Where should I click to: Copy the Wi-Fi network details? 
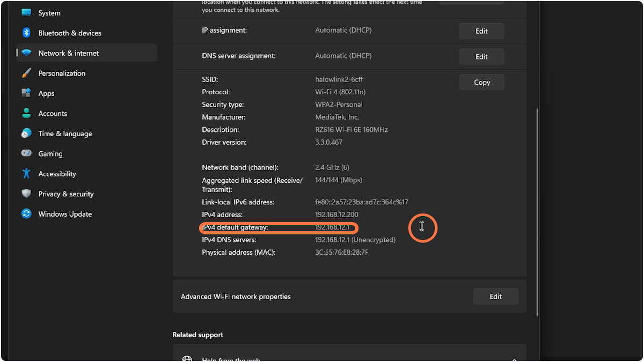[x=481, y=82]
